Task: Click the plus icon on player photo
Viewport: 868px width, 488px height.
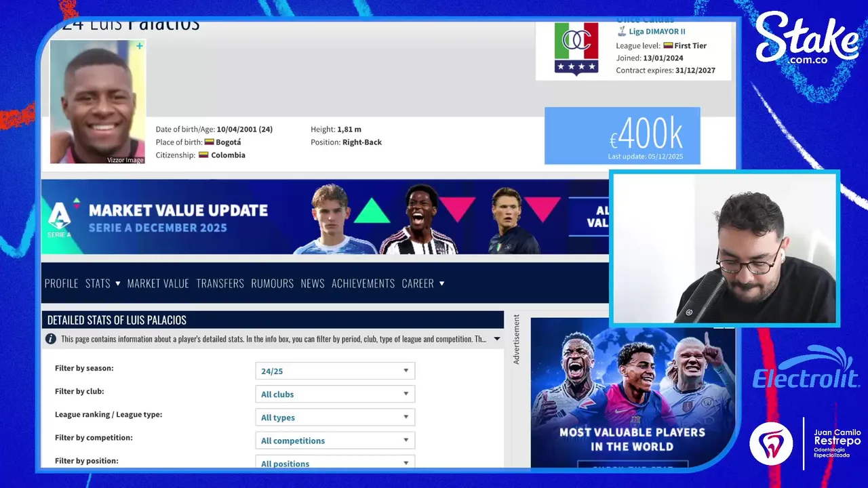Action: pyautogui.click(x=139, y=46)
